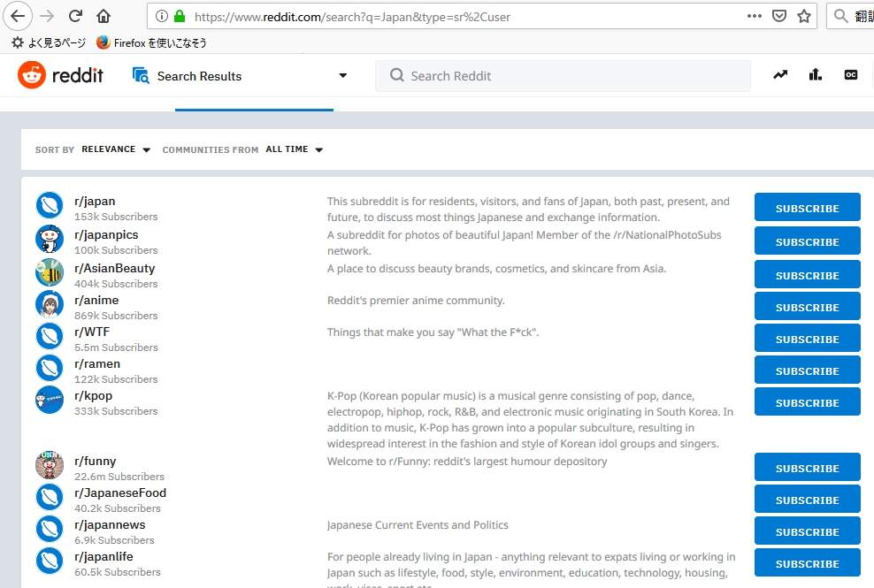Click "Reddit's premier anime community." description

416,301
